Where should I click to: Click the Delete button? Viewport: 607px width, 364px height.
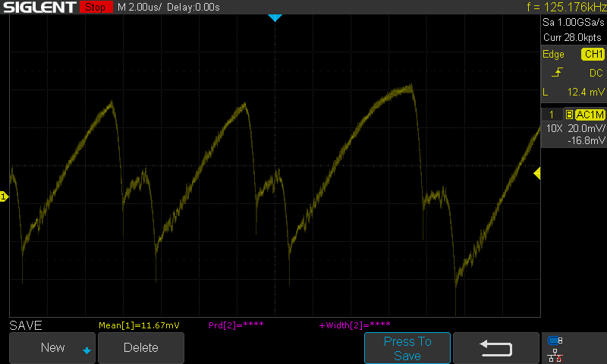click(x=141, y=348)
